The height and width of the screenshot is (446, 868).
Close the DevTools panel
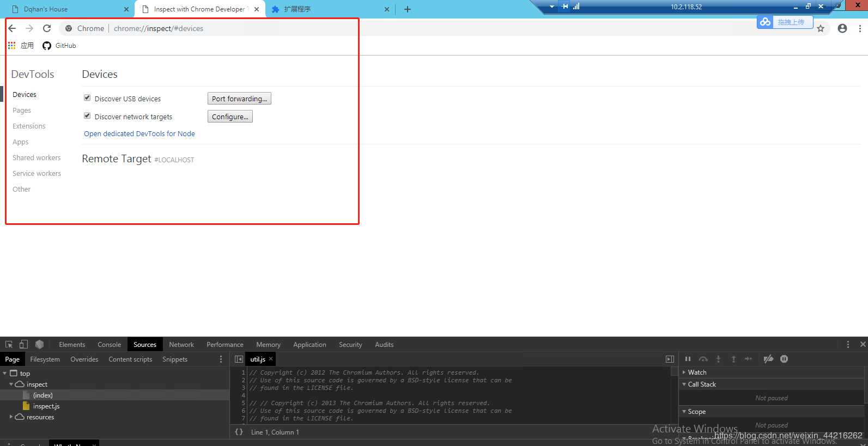click(863, 345)
